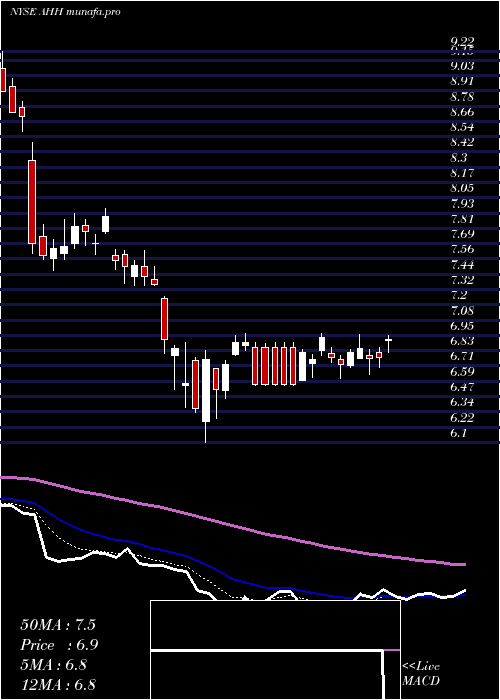Click the tall white candle at the lowest low
Screen dimensions: 500x700
point(206,391)
